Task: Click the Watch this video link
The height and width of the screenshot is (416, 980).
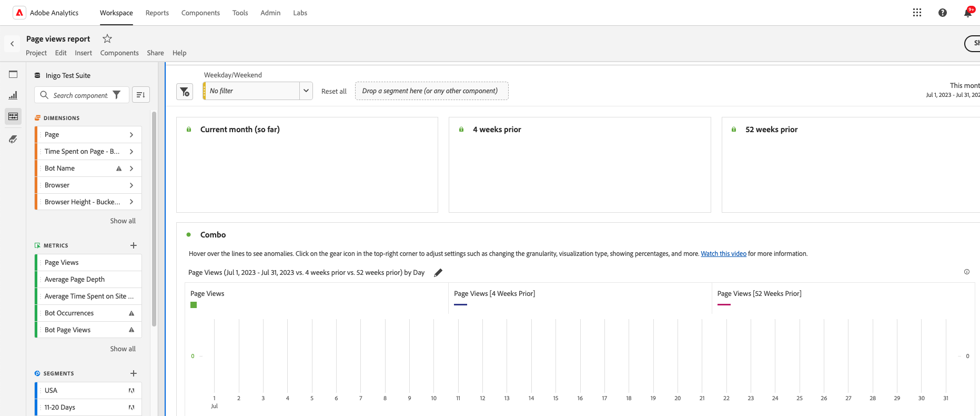Action: (x=723, y=254)
